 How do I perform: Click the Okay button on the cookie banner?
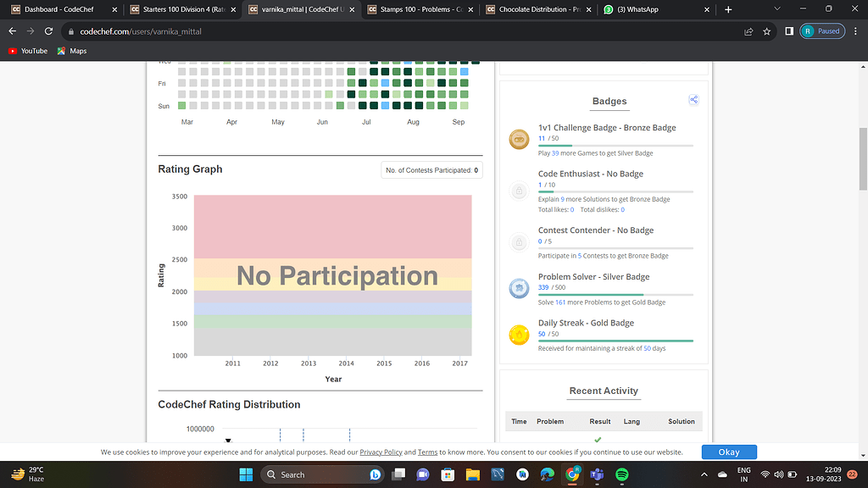pyautogui.click(x=728, y=452)
